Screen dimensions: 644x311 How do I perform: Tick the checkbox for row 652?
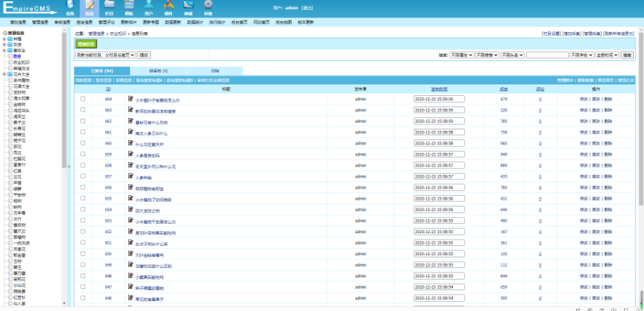pos(83,232)
